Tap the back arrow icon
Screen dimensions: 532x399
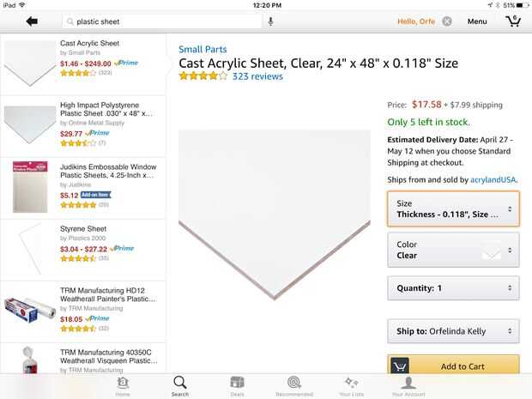tap(32, 21)
